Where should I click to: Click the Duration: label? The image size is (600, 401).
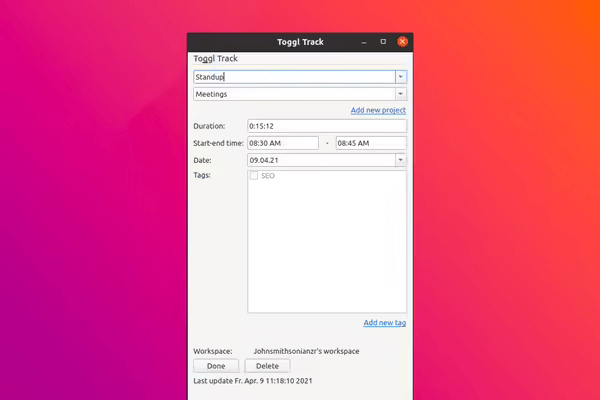coord(209,126)
